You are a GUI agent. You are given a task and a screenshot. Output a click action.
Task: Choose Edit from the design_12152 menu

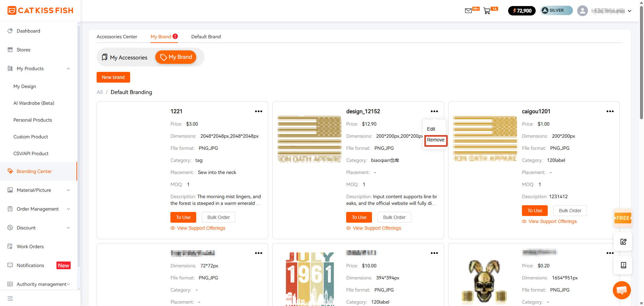pos(431,129)
